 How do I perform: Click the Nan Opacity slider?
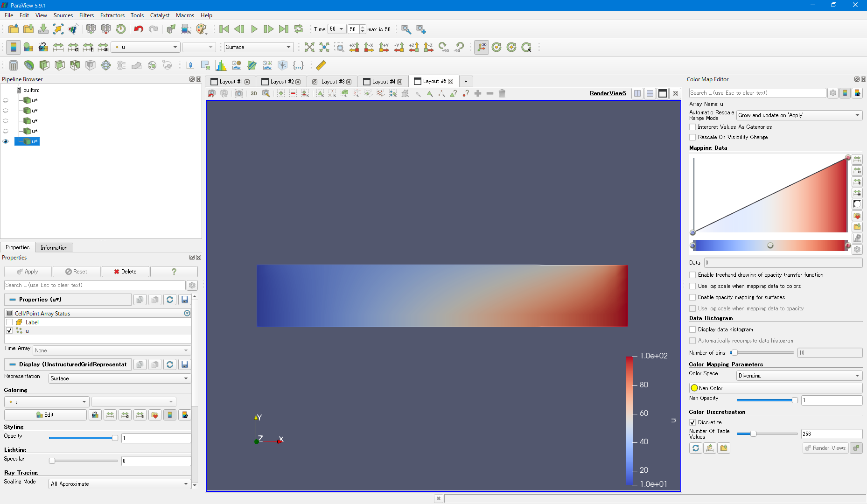coord(767,400)
